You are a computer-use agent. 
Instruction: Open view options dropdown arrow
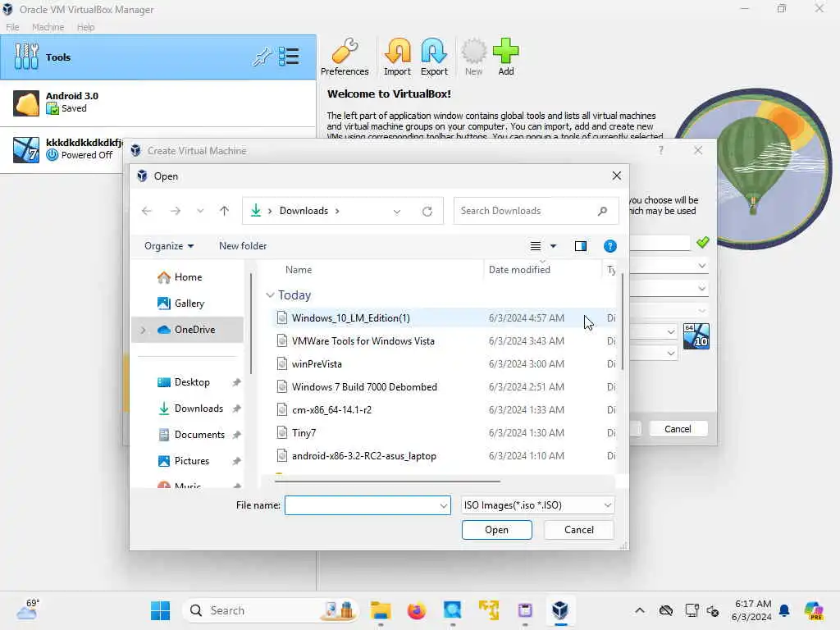coord(554,246)
